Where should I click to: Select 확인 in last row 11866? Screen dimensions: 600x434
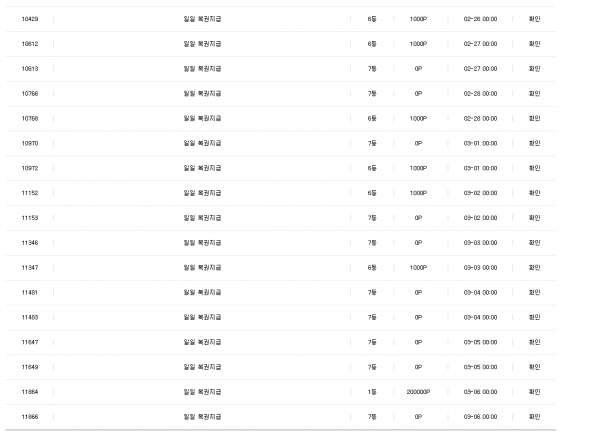[x=534, y=417]
